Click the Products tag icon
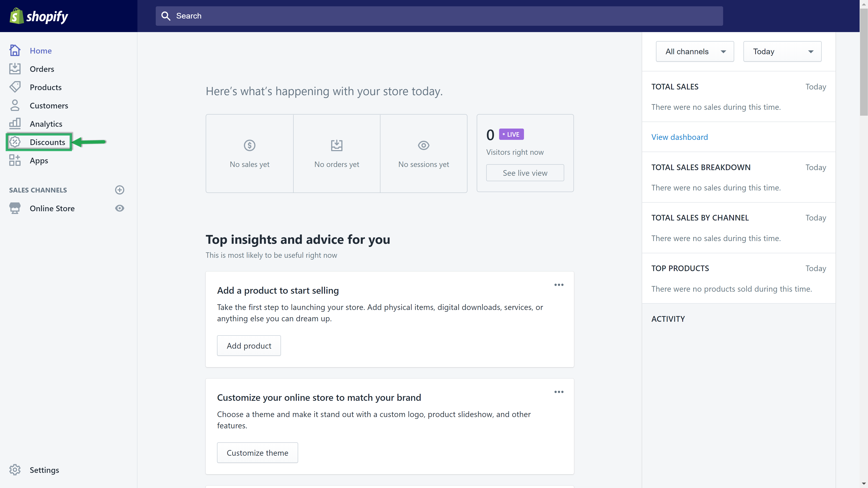 click(x=15, y=87)
